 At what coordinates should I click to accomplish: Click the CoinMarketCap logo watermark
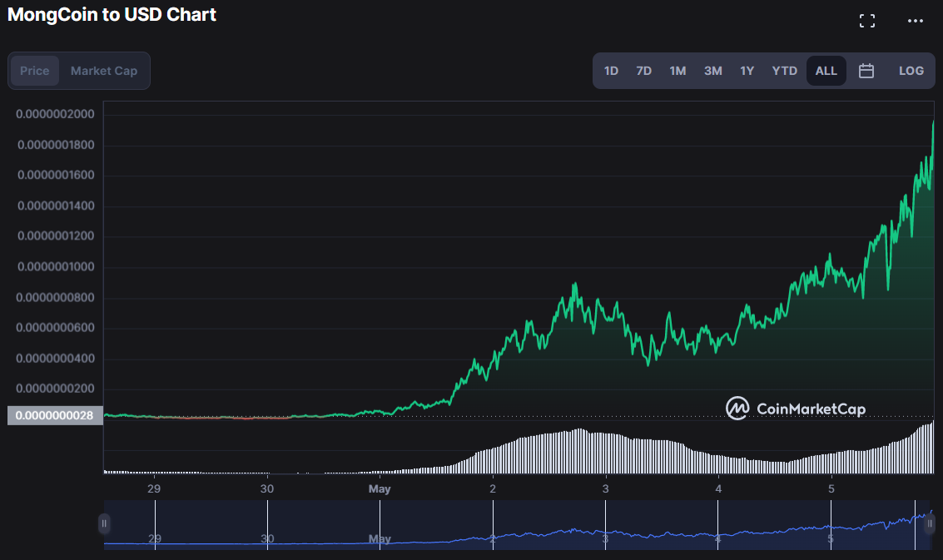point(795,409)
